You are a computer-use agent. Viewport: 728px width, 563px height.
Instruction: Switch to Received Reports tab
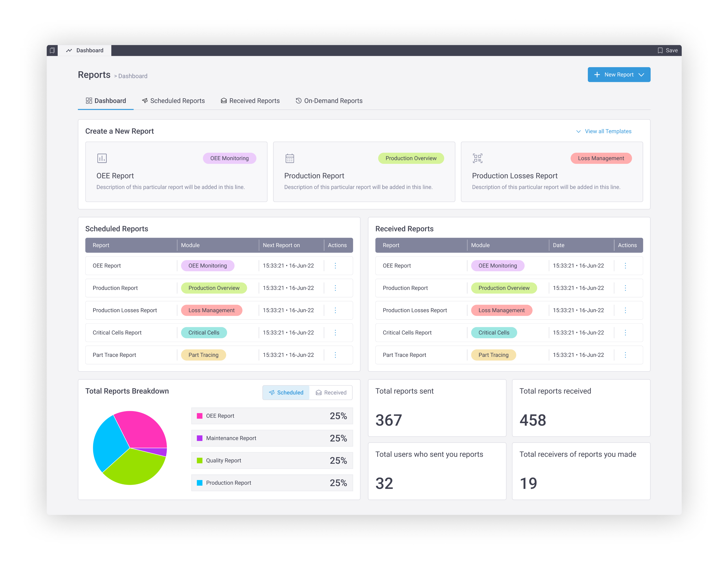(x=250, y=101)
